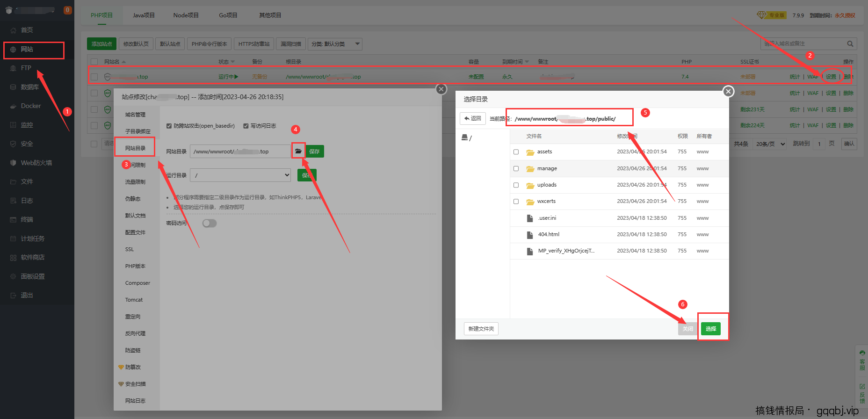Click the manage folder icon
This screenshot has height=419, width=868.
point(530,169)
